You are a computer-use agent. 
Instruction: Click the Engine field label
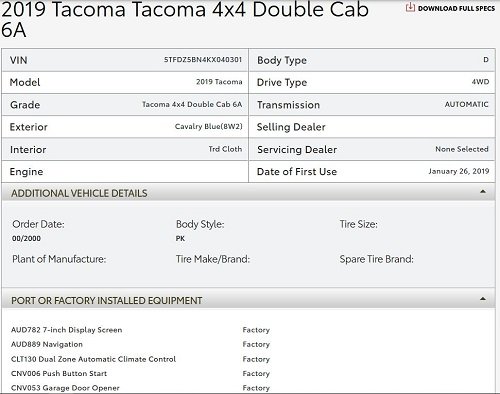[26, 172]
